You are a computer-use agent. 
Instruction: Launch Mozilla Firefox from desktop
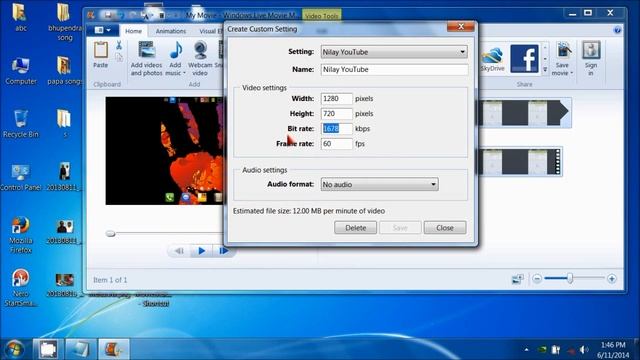(x=20, y=235)
